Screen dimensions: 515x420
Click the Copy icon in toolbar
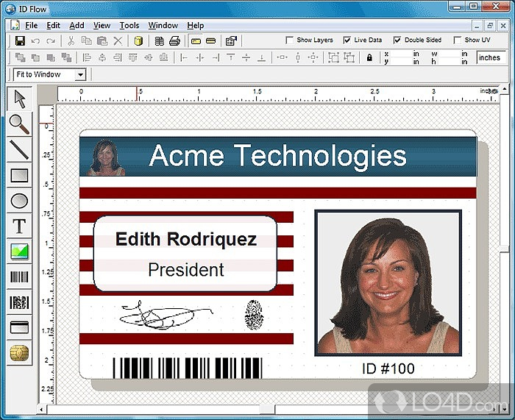(x=86, y=40)
